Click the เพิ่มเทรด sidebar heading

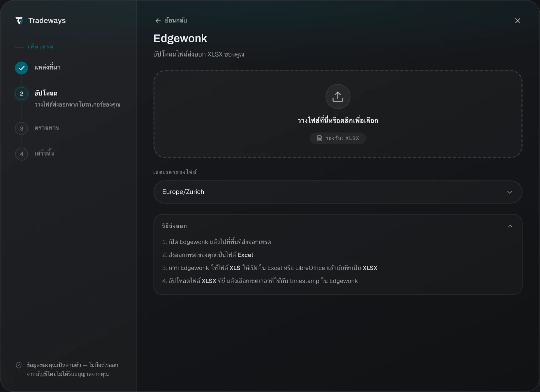click(x=40, y=47)
